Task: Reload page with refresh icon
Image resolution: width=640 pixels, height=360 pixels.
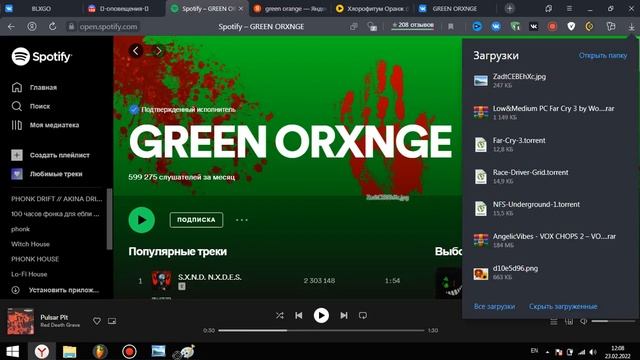Action: pos(52,27)
